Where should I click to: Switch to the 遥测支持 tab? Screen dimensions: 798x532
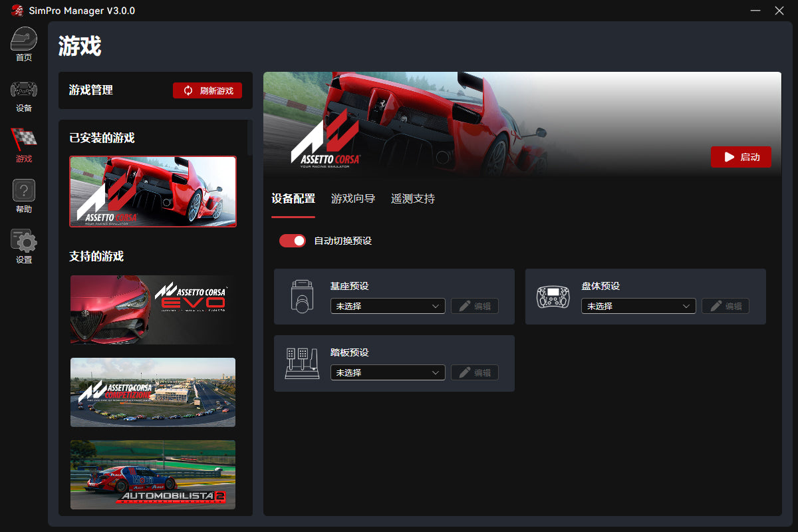[x=413, y=199]
